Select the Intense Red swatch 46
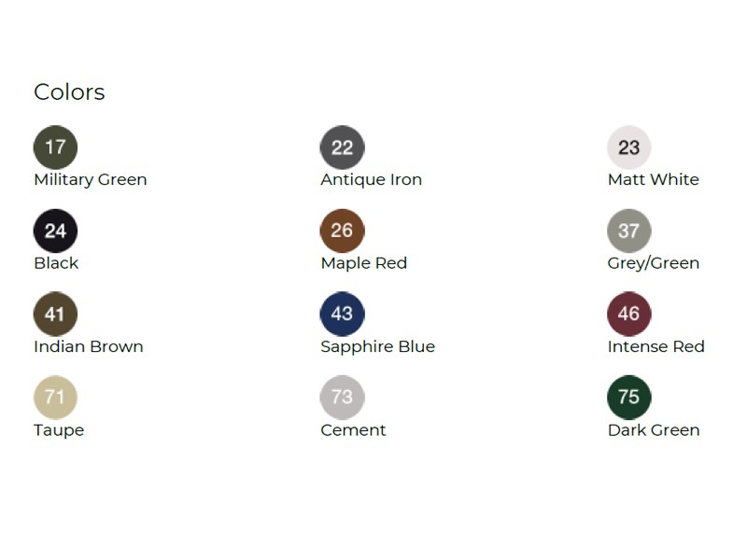This screenshot has width=747, height=560. coord(628,314)
